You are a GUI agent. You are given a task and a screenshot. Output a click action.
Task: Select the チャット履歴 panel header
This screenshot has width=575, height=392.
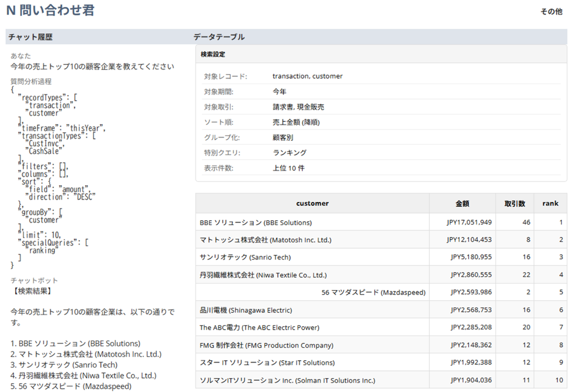point(31,37)
